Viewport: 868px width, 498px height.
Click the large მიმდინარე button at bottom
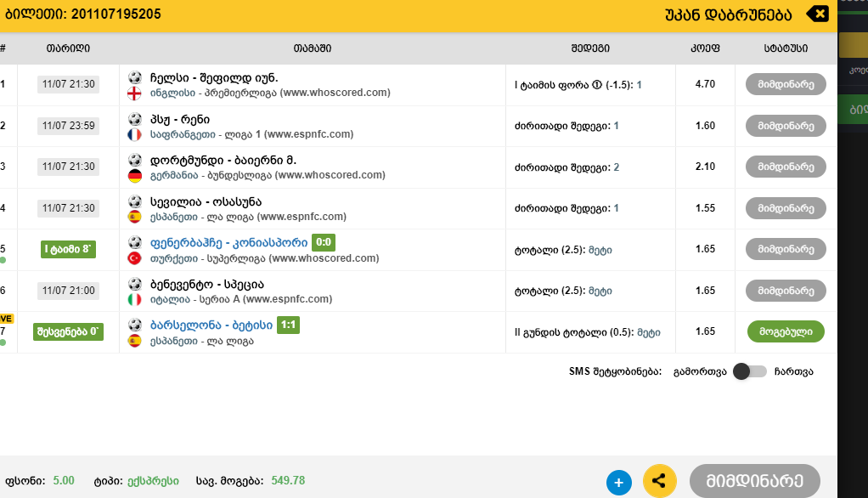(754, 481)
